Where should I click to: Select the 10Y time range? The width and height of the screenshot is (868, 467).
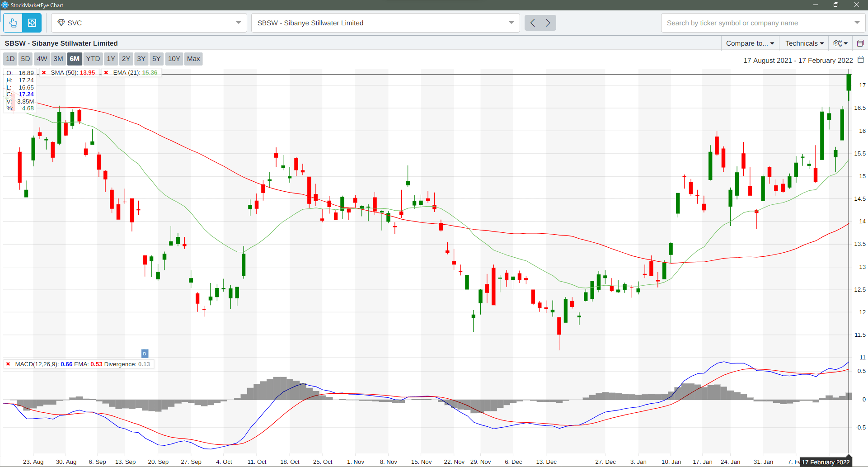[174, 59]
